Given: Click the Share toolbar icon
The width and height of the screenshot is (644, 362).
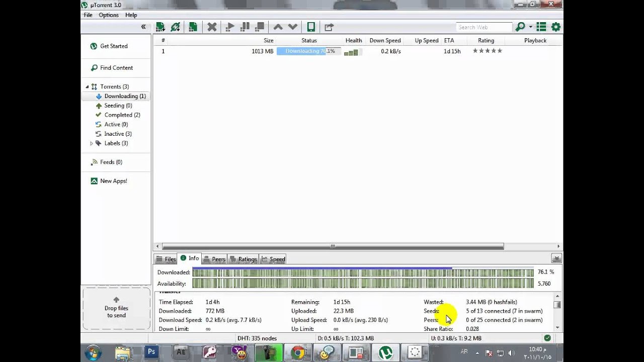Looking at the screenshot, I should click(x=329, y=27).
